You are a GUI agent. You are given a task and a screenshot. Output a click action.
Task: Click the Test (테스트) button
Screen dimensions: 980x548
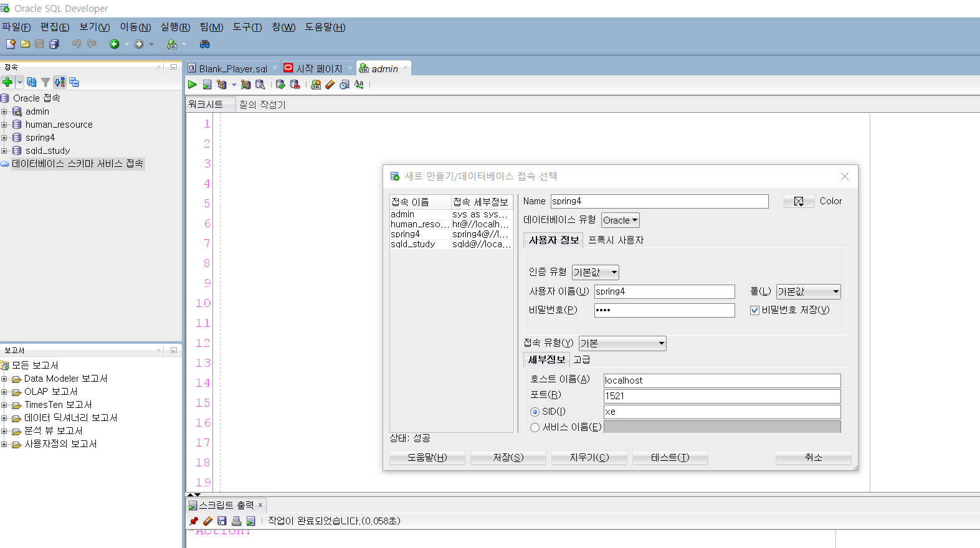tap(670, 458)
